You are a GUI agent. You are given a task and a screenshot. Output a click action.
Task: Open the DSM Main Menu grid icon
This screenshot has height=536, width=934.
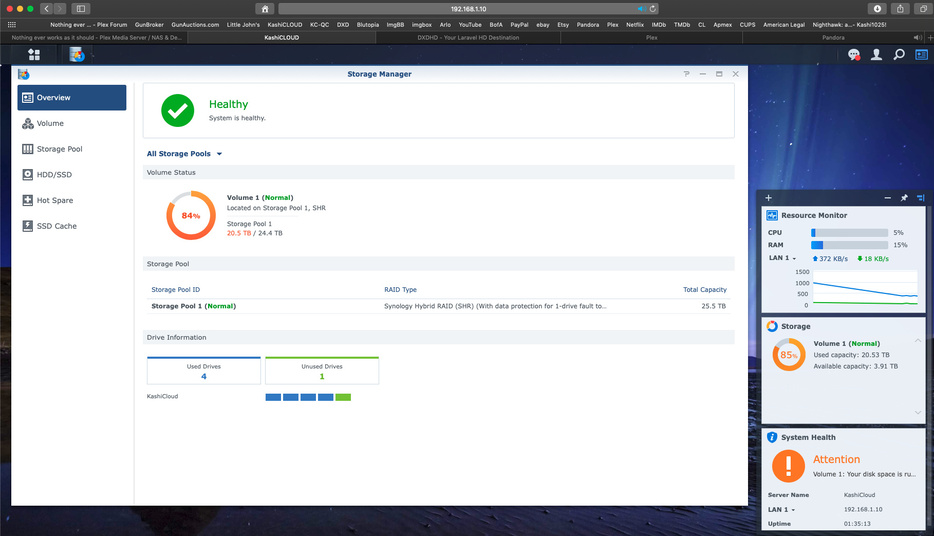point(34,55)
